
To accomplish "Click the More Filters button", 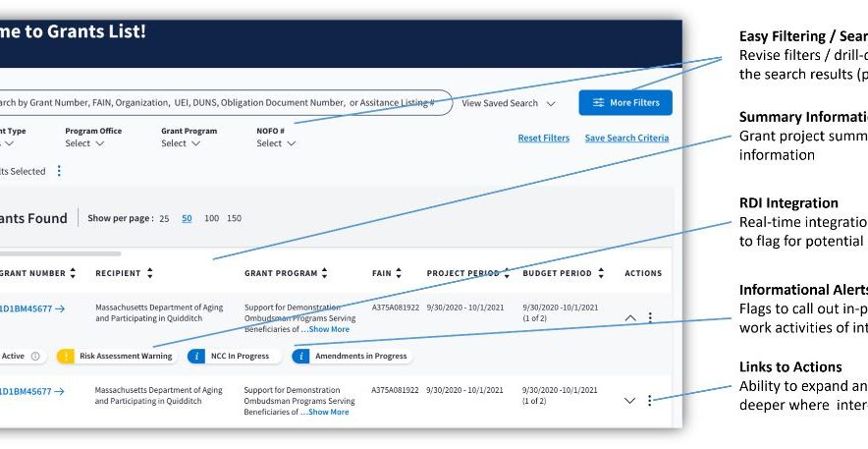I will coord(625,103).
